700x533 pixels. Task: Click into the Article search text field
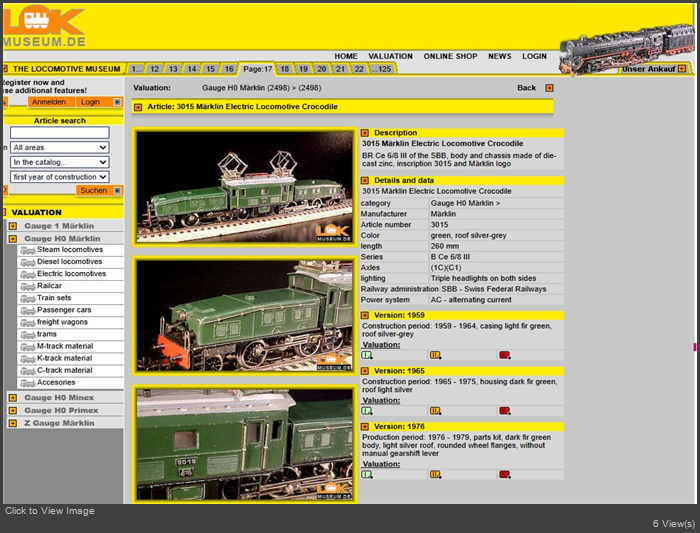click(59, 133)
